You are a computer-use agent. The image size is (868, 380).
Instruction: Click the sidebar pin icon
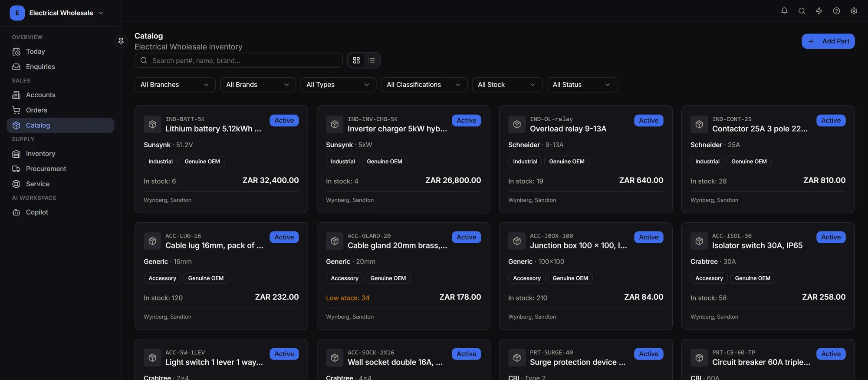click(x=121, y=41)
